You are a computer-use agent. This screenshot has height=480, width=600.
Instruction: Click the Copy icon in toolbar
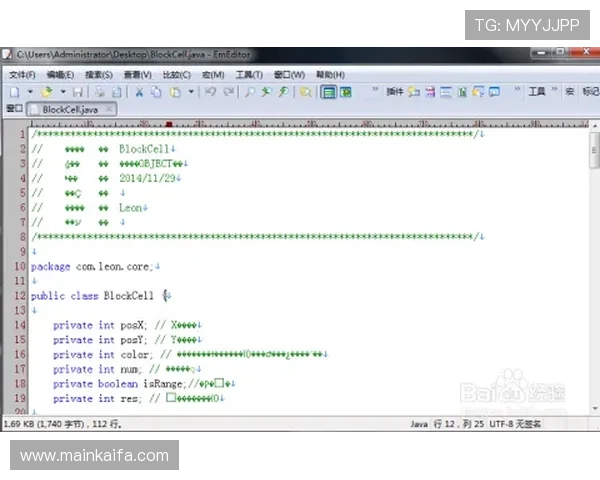[x=157, y=91]
